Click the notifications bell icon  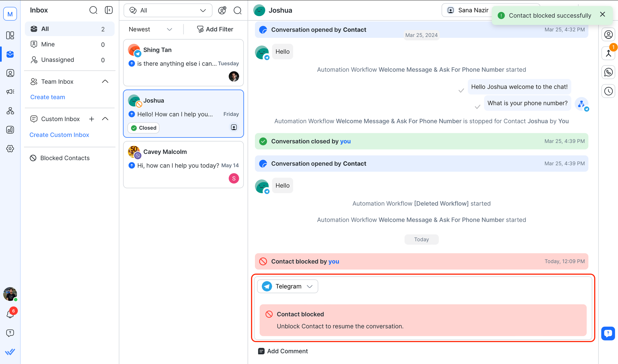click(x=10, y=314)
